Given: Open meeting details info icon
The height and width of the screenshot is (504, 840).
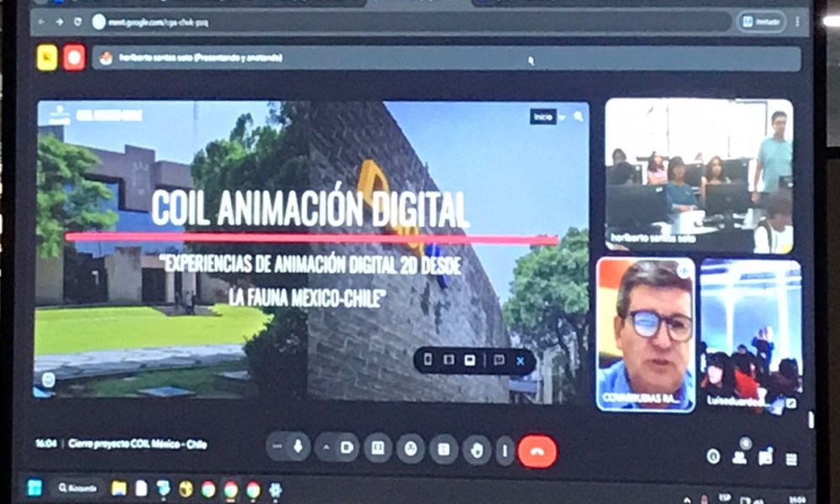Looking at the screenshot, I should tap(713, 456).
